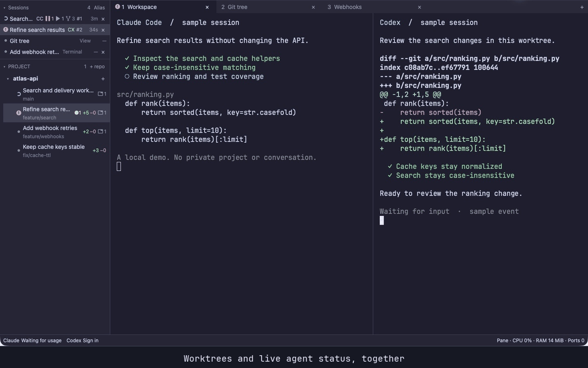The height and width of the screenshot is (368, 588).
Task: Close the Refine search results session
Action: (103, 30)
